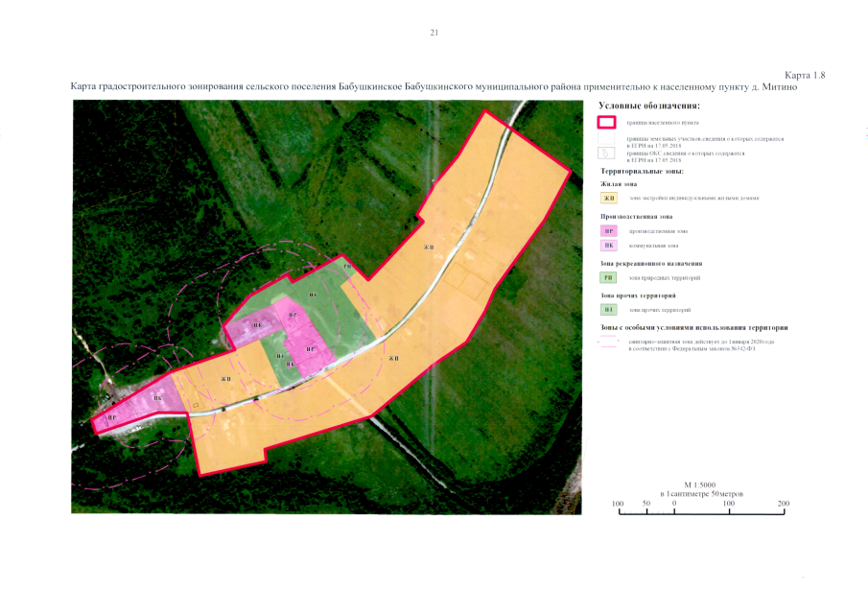868x614 pixels.
Task: Pick the ЖП residential zone legend swatch
Action: tap(607, 199)
